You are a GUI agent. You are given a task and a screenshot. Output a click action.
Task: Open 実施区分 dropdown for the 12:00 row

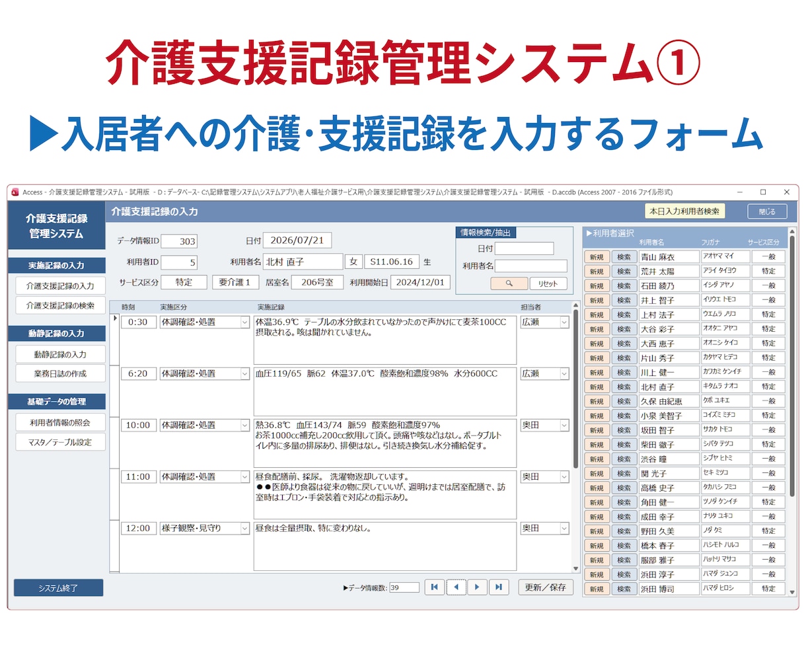244,529
